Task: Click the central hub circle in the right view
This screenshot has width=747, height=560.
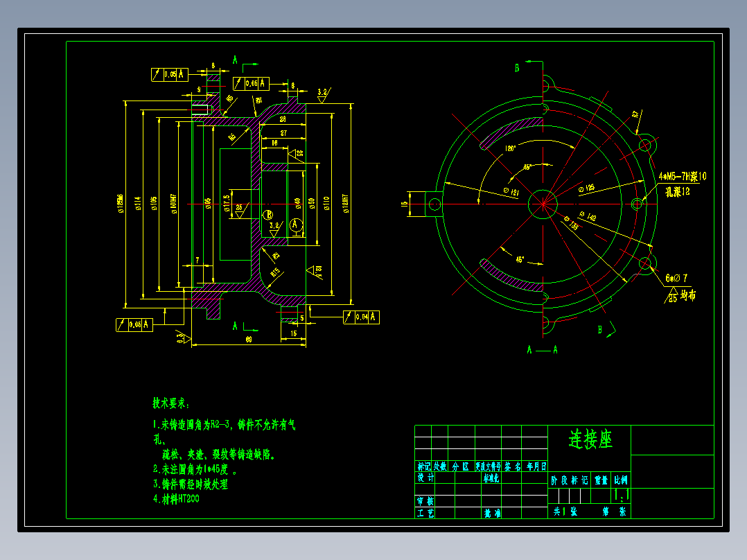Action: click(543, 204)
